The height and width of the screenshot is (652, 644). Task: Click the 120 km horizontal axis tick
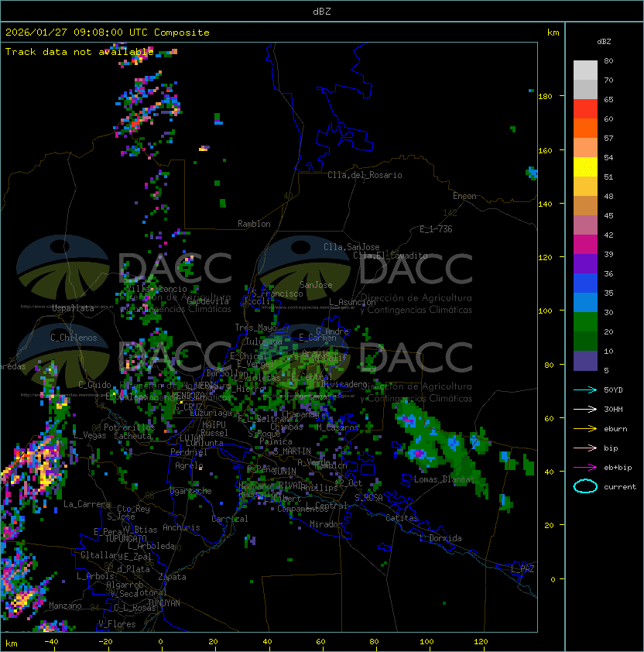[481, 642]
